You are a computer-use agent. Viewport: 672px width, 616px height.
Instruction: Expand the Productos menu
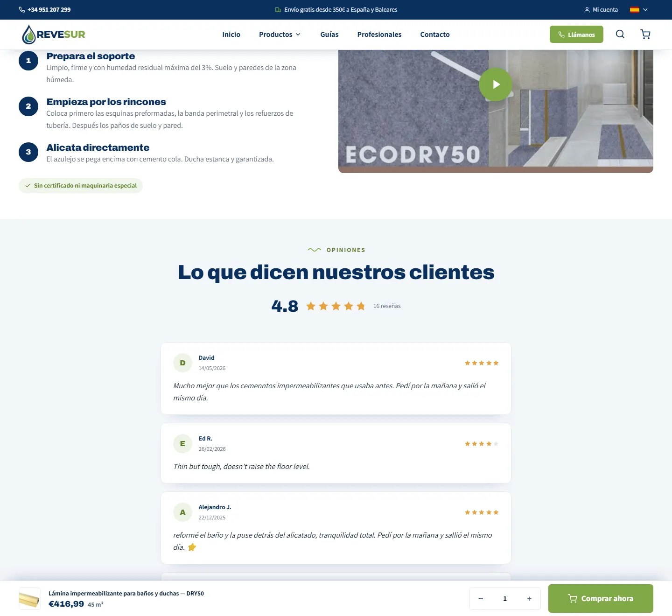(280, 35)
